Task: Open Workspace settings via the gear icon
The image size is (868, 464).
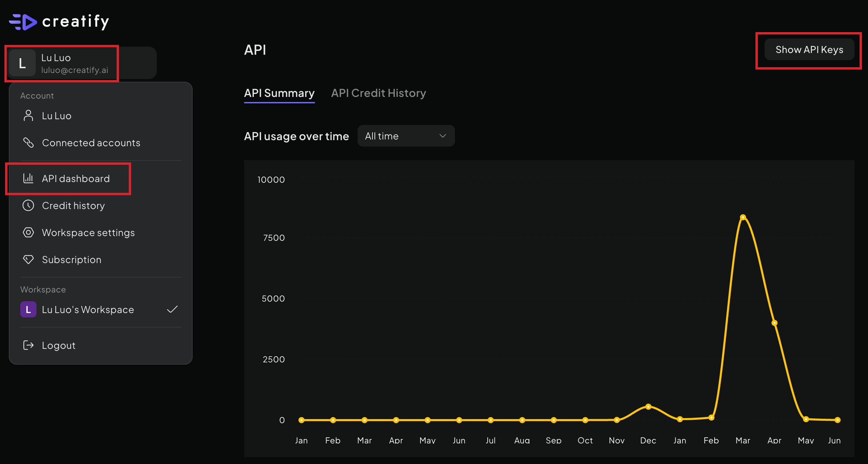Action: pos(28,232)
